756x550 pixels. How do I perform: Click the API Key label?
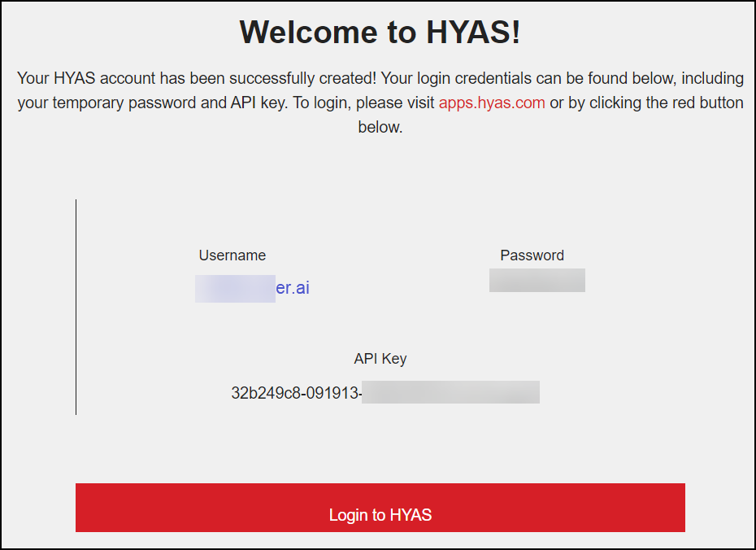click(380, 359)
